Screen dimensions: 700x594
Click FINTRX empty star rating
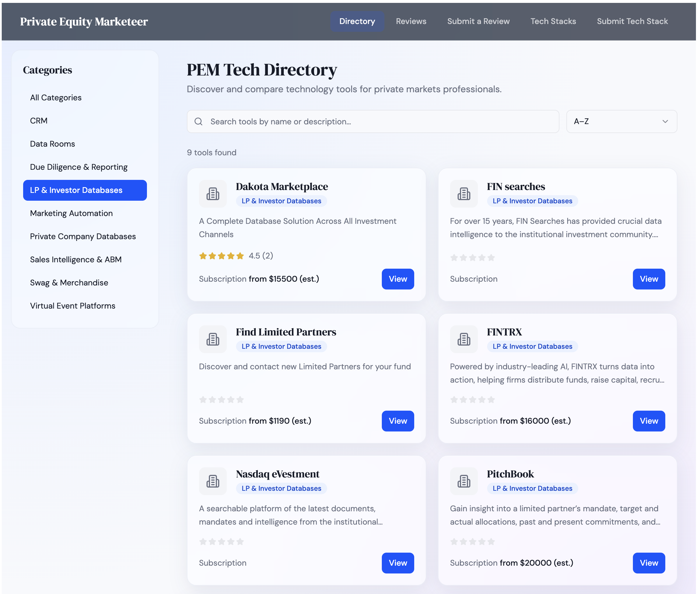[x=472, y=400]
